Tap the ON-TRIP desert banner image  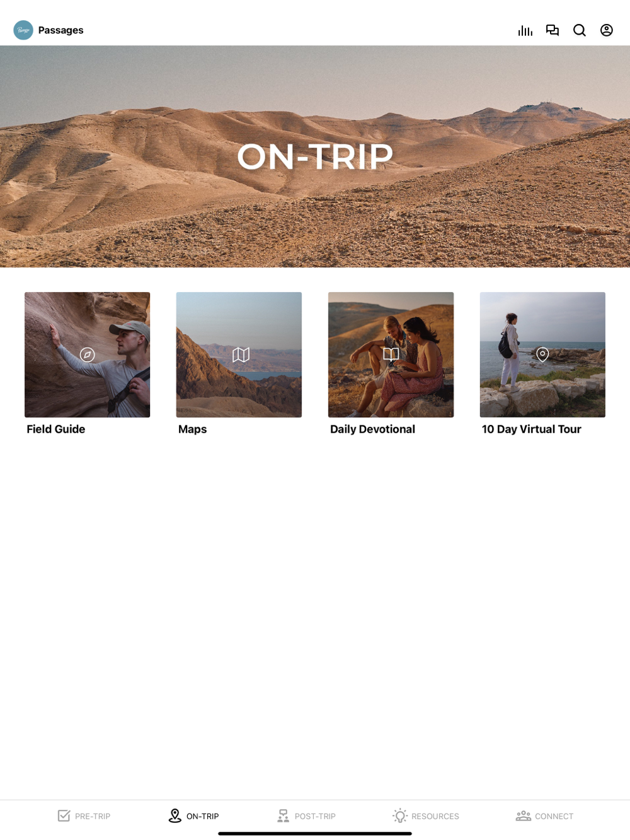click(315, 156)
